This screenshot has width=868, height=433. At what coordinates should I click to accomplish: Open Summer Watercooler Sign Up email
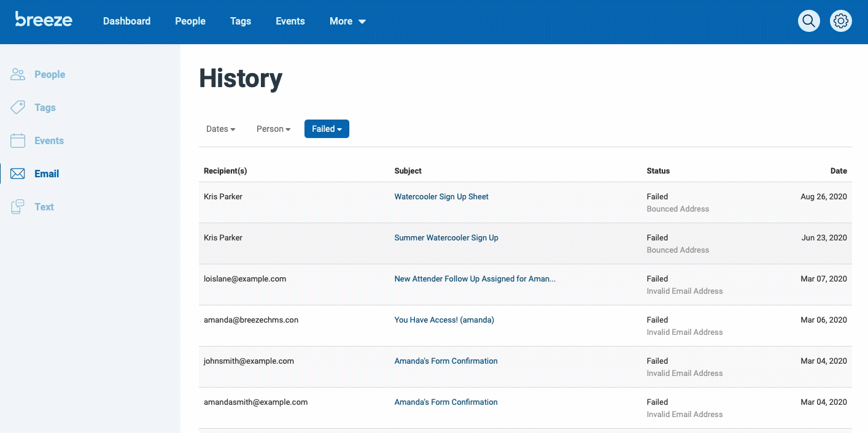click(446, 238)
